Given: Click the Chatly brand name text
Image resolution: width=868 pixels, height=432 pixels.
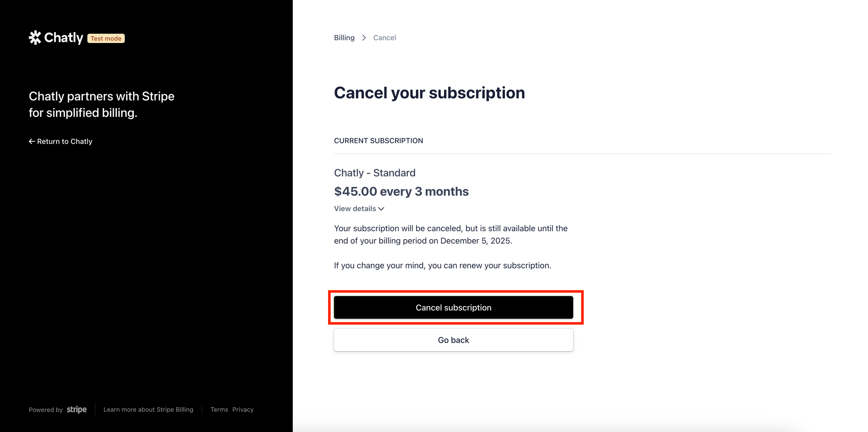Looking at the screenshot, I should tap(63, 38).
